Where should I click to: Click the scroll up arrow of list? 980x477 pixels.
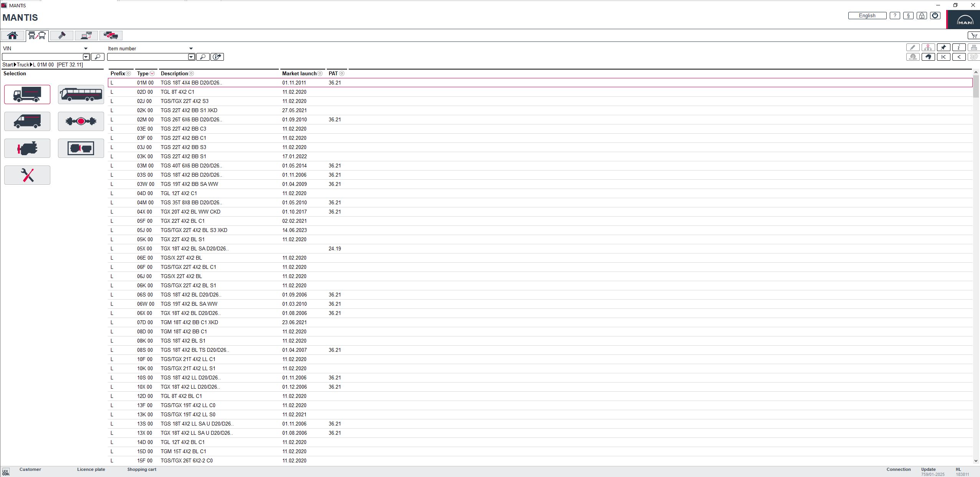976,72
